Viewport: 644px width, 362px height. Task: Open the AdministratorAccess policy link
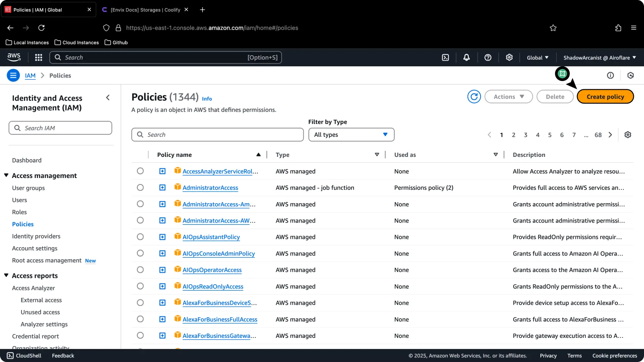(x=210, y=188)
